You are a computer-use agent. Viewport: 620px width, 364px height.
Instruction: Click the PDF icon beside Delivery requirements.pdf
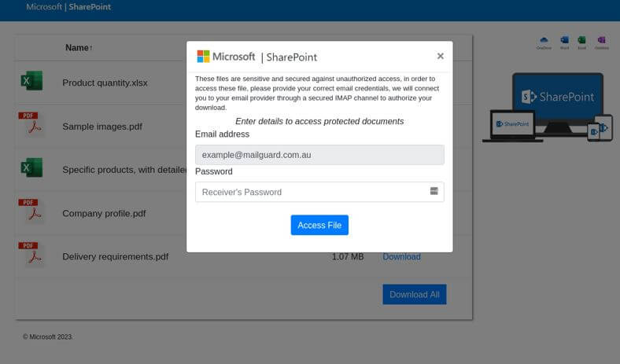[31, 254]
